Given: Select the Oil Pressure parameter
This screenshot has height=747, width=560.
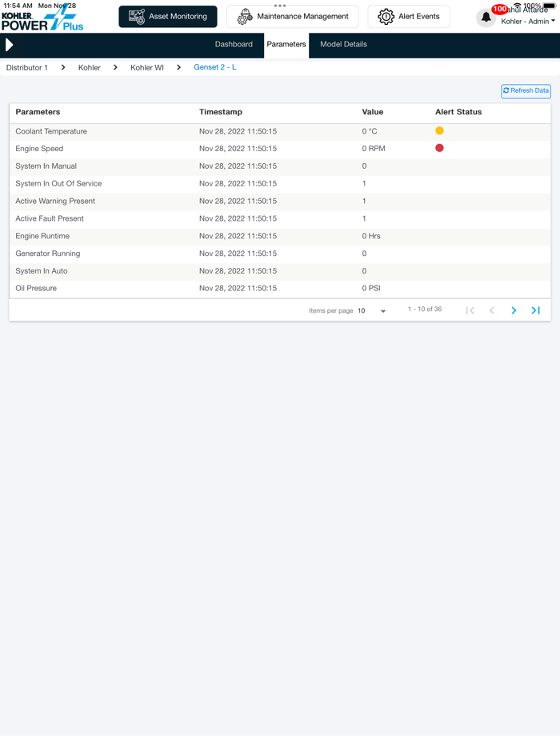Looking at the screenshot, I should point(36,288).
